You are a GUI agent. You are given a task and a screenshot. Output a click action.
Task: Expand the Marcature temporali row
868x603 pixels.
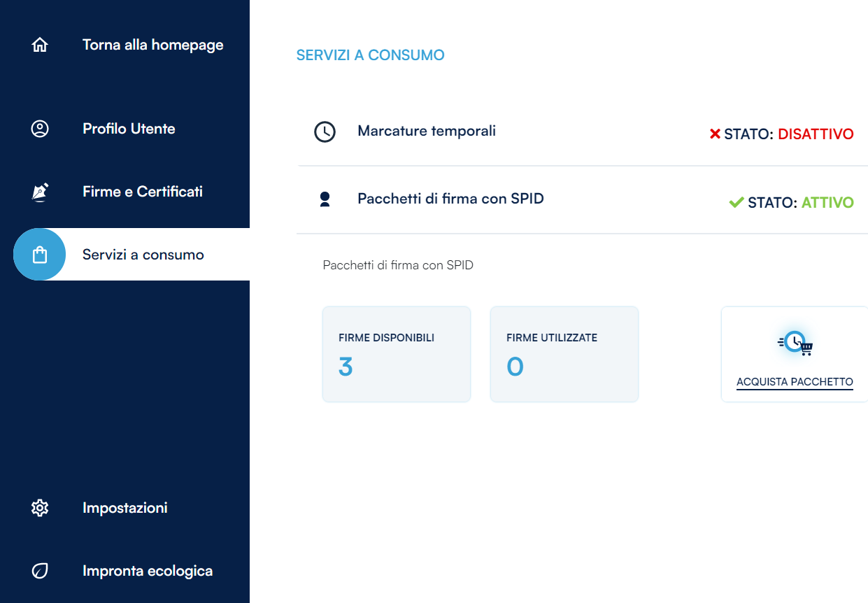pyautogui.click(x=427, y=131)
